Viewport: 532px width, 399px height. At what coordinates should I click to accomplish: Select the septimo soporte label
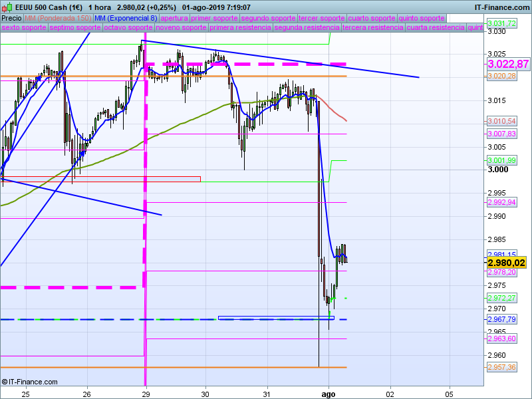point(75,27)
